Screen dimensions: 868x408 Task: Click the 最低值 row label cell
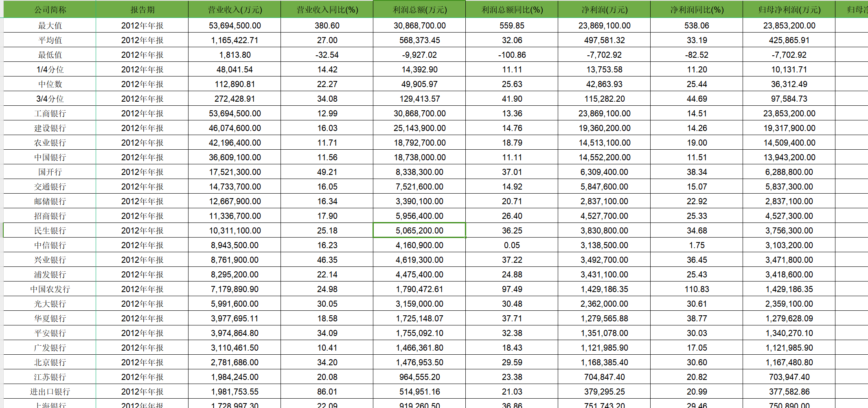[50, 55]
